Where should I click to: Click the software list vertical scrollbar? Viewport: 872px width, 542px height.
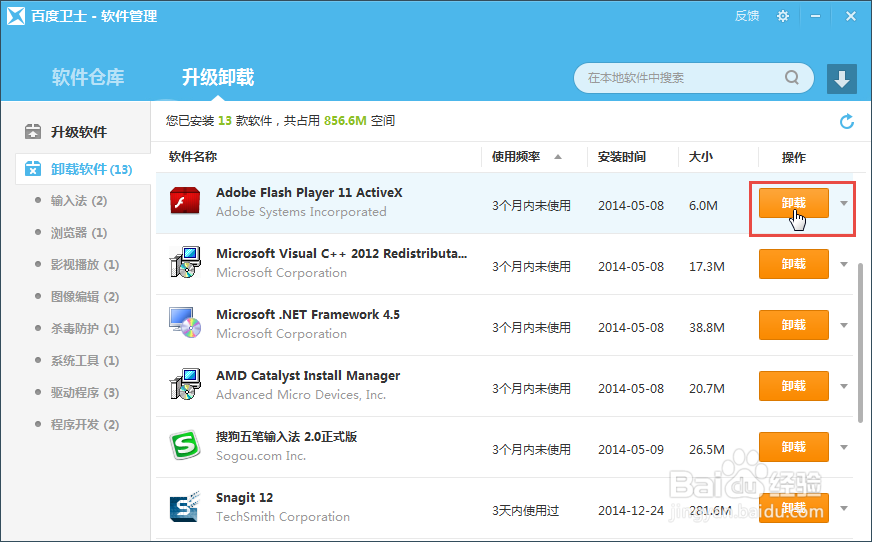861,343
